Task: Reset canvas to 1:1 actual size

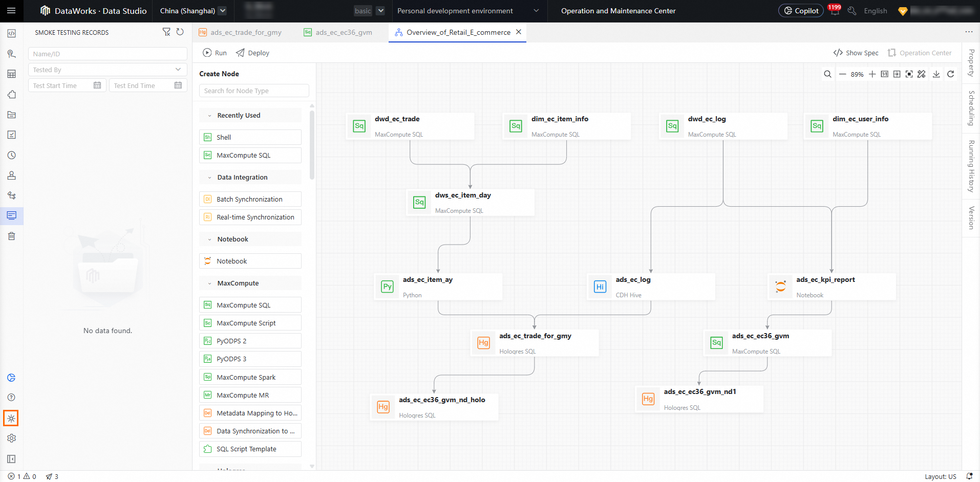Action: click(884, 74)
